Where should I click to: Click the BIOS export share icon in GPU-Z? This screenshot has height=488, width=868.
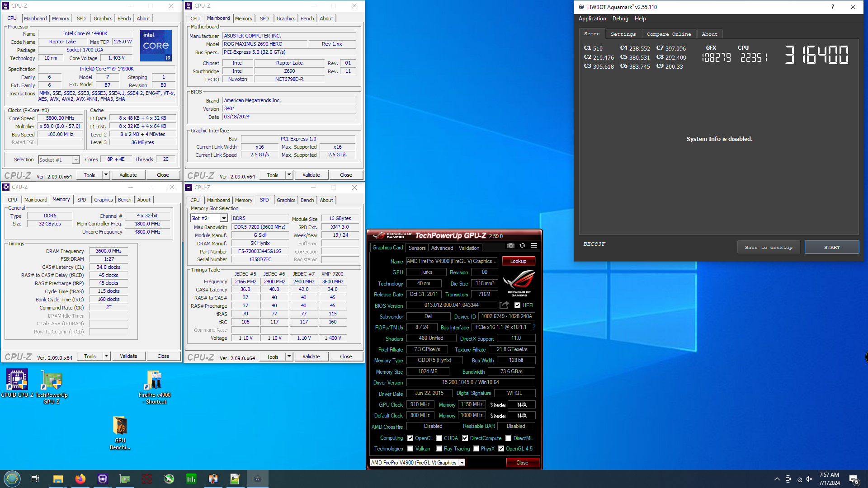[x=504, y=305]
